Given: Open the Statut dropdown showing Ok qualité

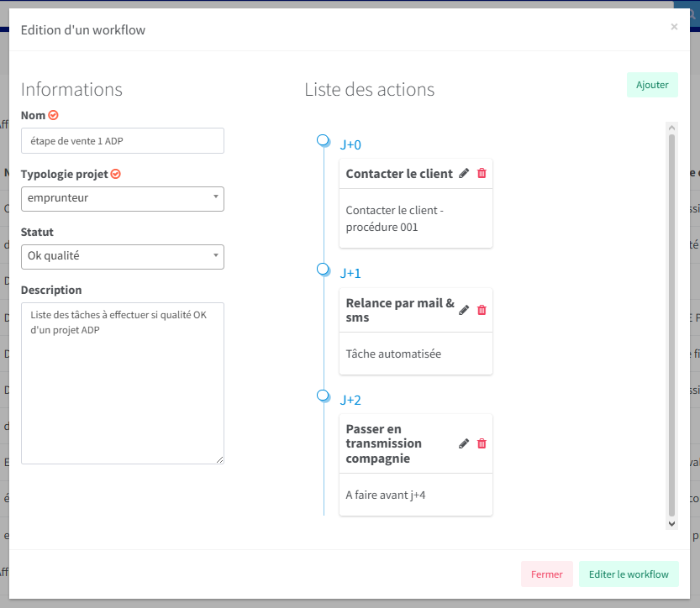Looking at the screenshot, I should 122,256.
